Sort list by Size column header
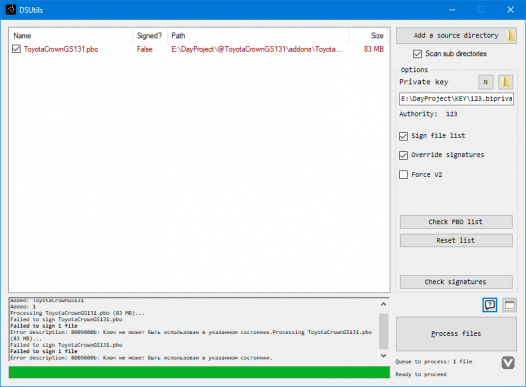The image size is (526, 387). [x=368, y=36]
